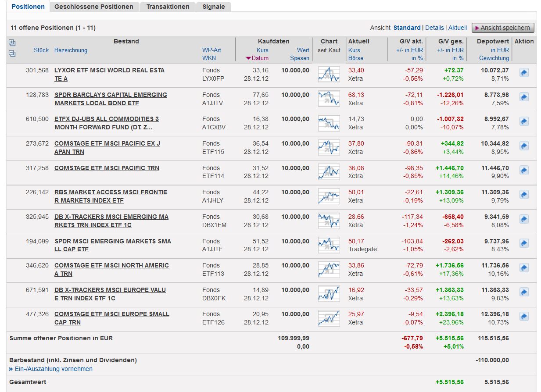This screenshot has height=392, width=541.
Task: Switch view to Aktuell
Action: [x=458, y=28]
